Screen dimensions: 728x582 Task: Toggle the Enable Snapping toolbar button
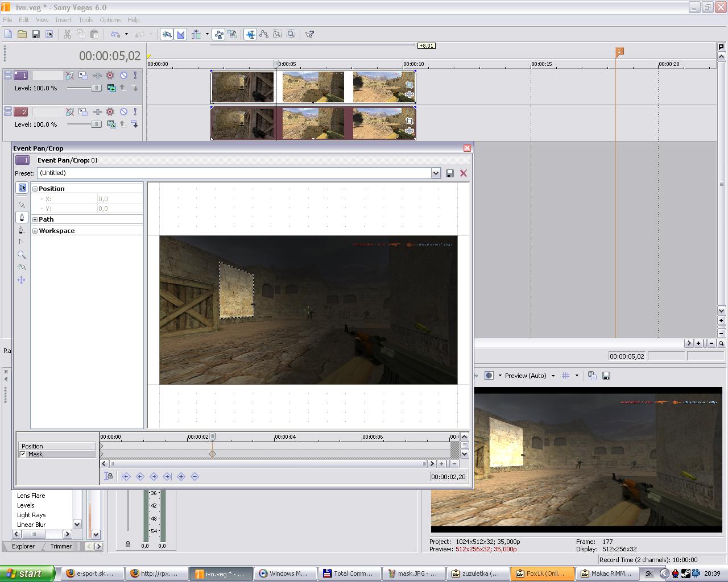click(167, 34)
